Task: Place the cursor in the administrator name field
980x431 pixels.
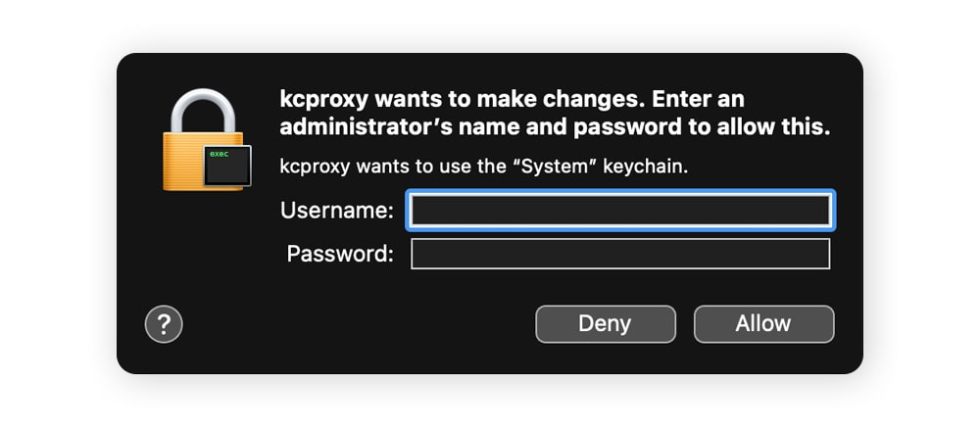Action: coord(620,210)
